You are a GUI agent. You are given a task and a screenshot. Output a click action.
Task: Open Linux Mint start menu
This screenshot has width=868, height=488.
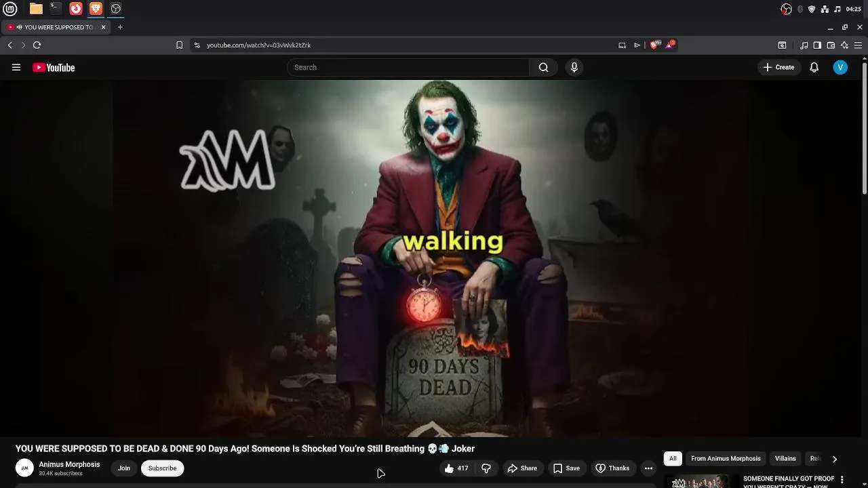pyautogui.click(x=10, y=9)
